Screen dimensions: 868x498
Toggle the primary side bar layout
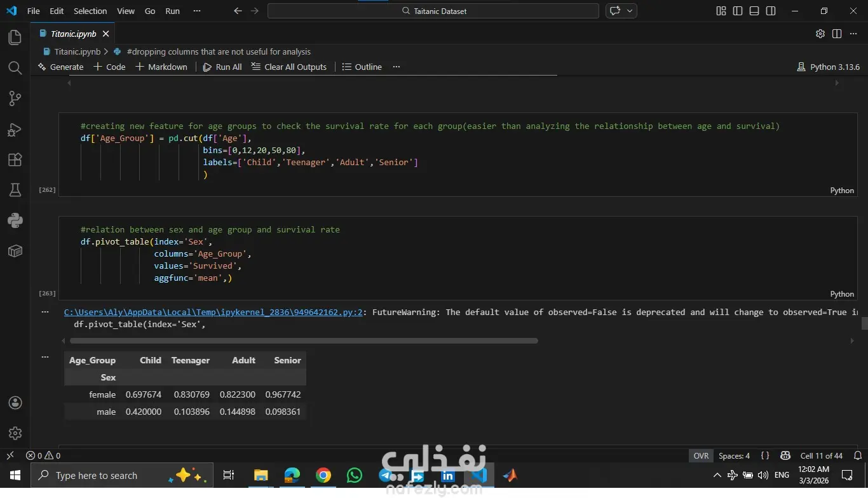coord(737,11)
